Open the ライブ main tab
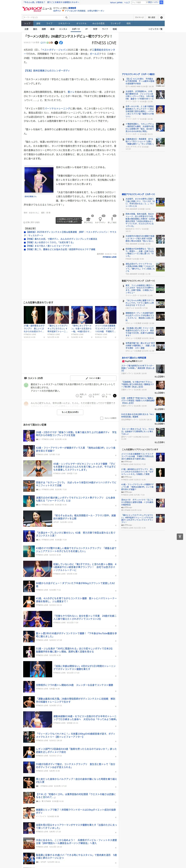Screen dimensions: 186x868 point(49,24)
